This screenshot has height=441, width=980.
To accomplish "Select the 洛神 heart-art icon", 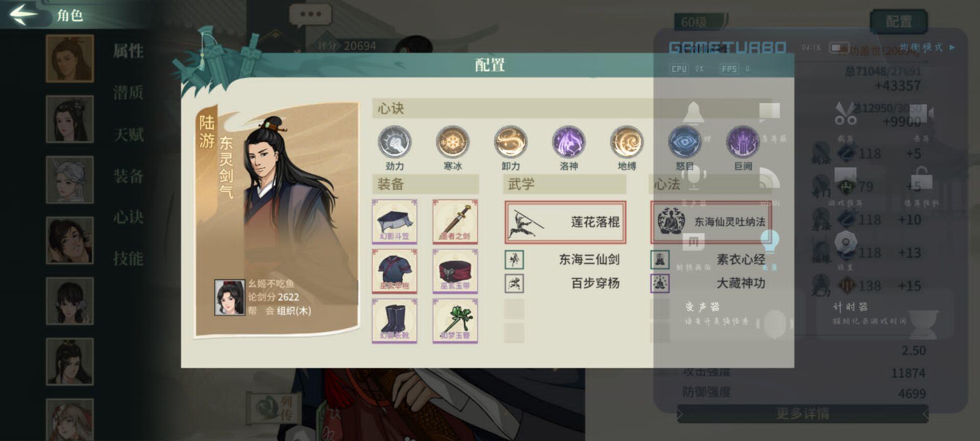I will 569,142.
